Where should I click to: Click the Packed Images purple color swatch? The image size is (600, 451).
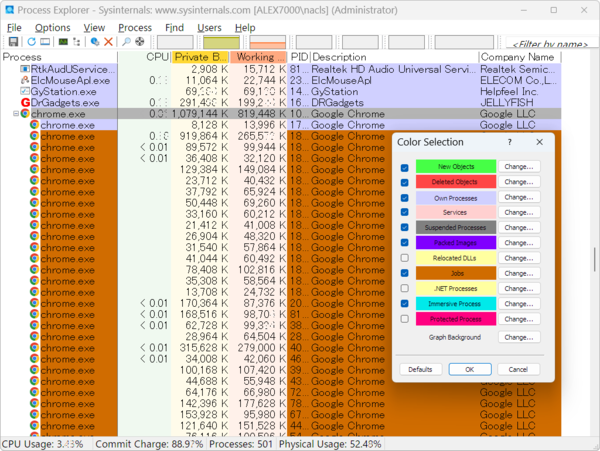pyautogui.click(x=455, y=243)
